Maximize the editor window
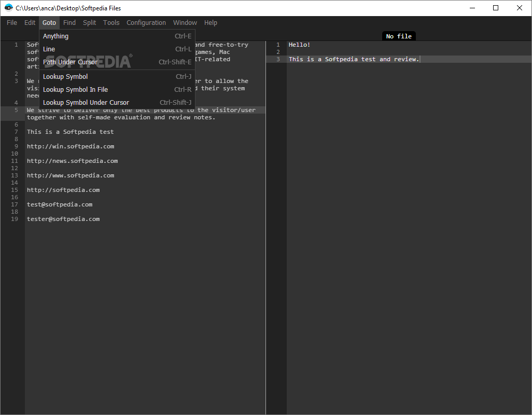 [x=496, y=8]
